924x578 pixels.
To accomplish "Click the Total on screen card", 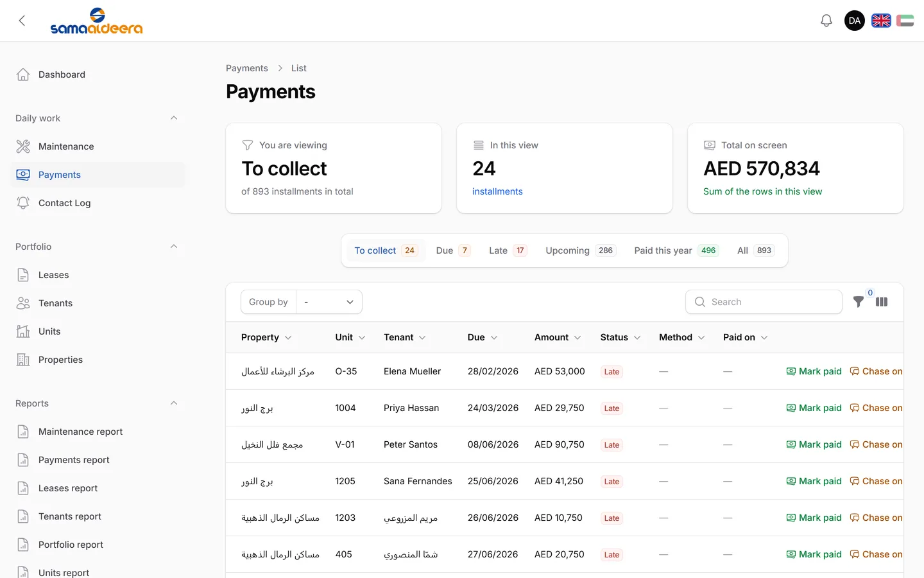I will point(796,168).
